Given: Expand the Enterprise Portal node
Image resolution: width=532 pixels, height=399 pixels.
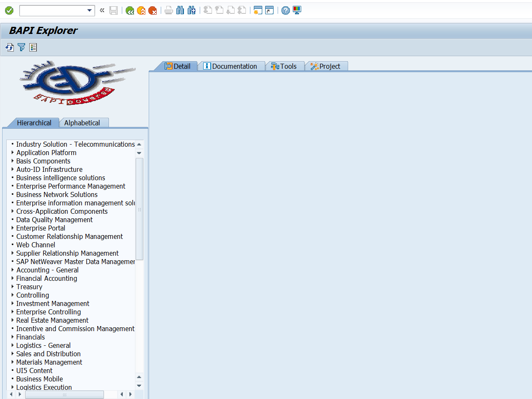Looking at the screenshot, I should click(13, 228).
